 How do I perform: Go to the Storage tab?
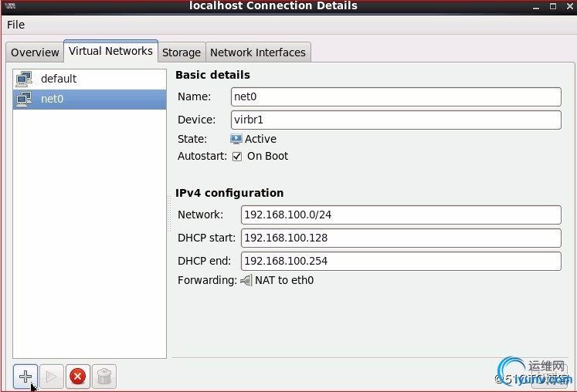(x=182, y=52)
